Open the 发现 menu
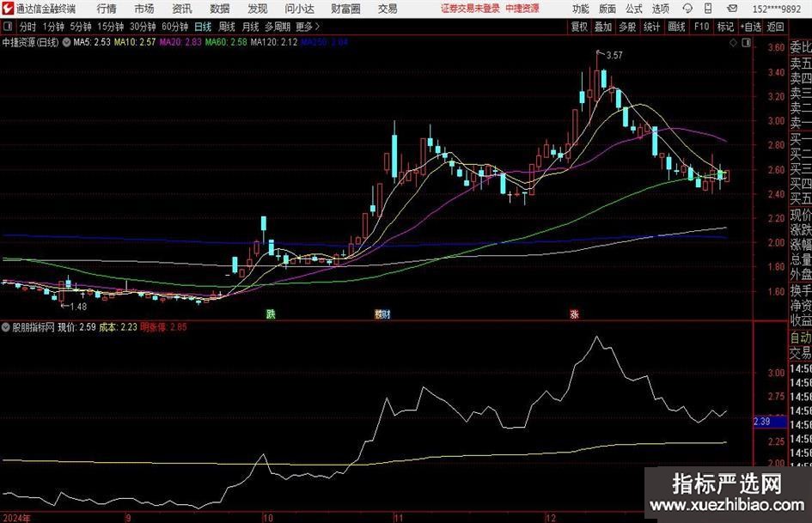The height and width of the screenshot is (523, 812). click(x=258, y=9)
